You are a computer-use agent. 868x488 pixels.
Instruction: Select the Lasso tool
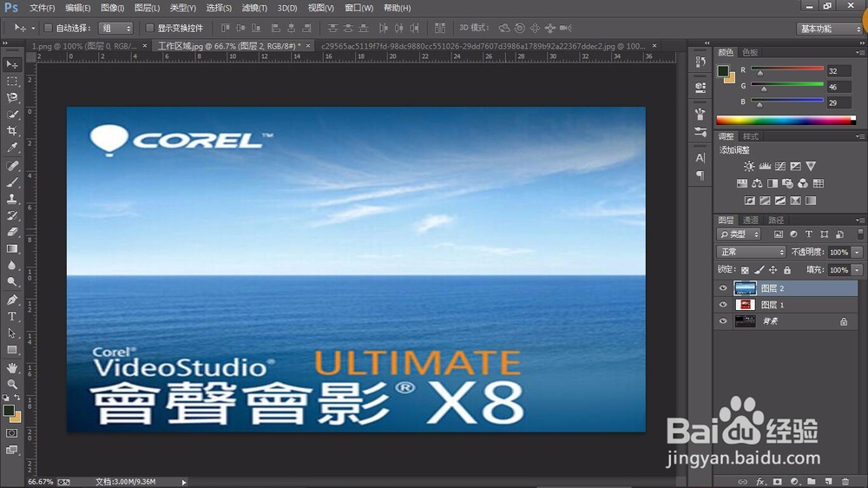11,98
